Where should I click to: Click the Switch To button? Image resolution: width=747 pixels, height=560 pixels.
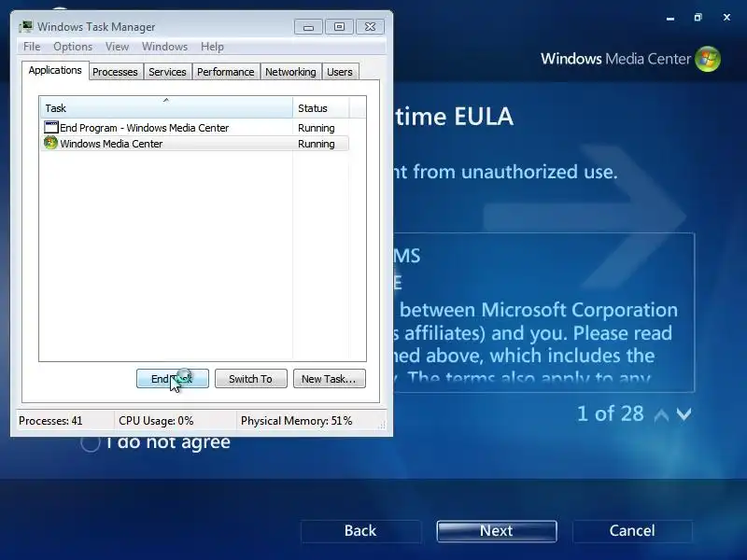coord(251,379)
